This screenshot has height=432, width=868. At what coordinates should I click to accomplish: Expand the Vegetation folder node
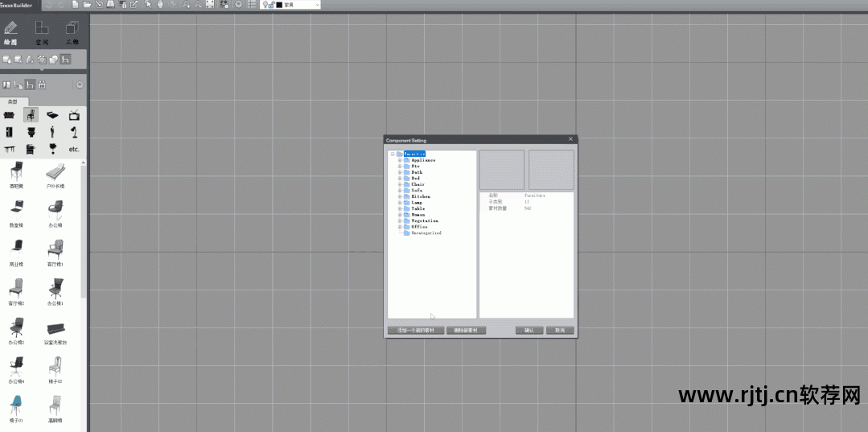[x=400, y=221]
